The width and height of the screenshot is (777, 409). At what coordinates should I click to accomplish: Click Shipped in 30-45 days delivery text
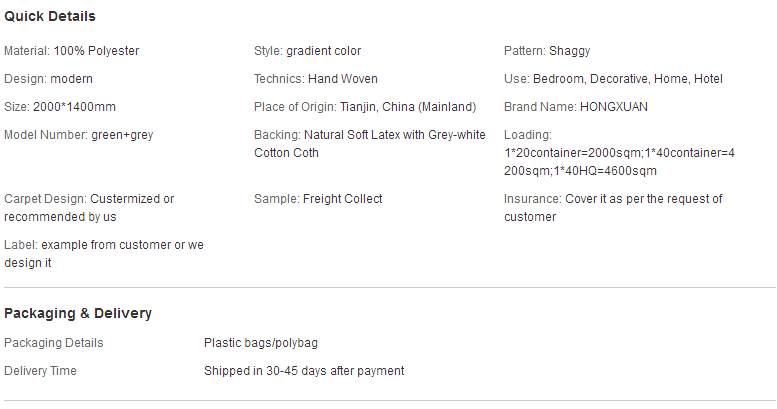pyautogui.click(x=304, y=371)
